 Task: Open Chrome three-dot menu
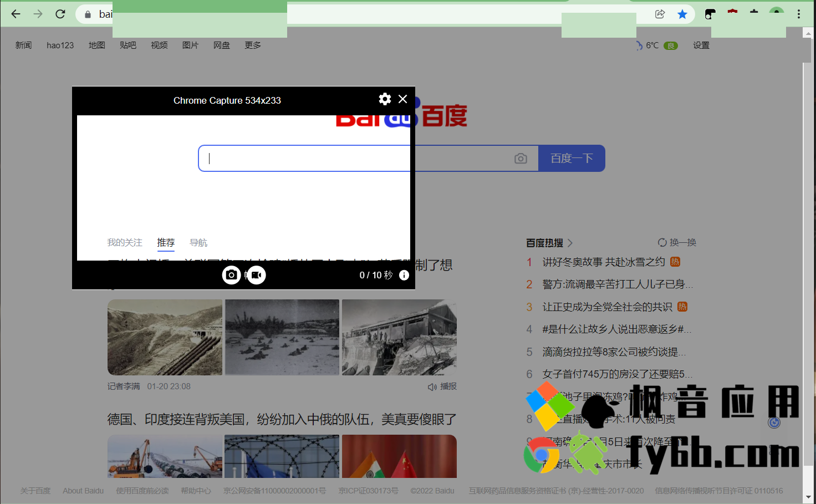[799, 14]
